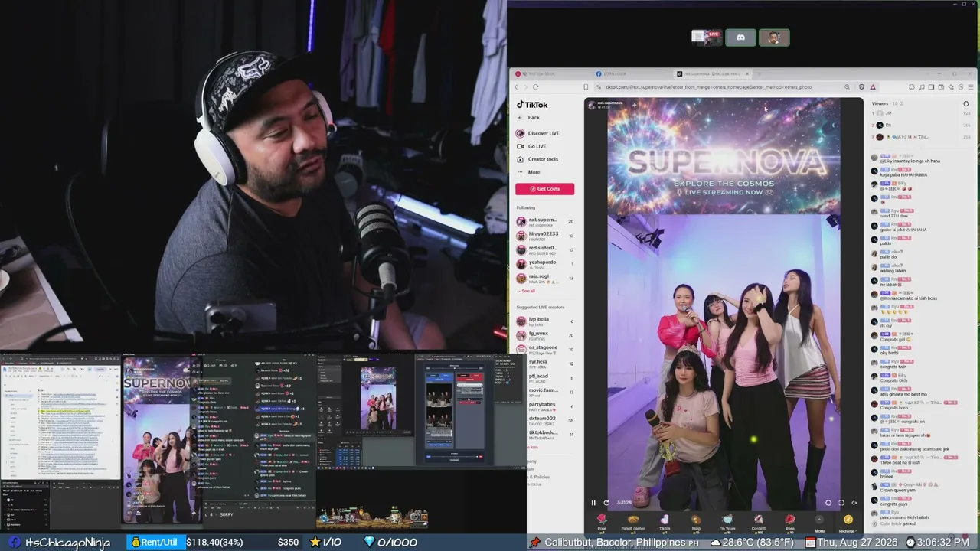Select the nxt.supernova TikTok browser tab
Screen dimensions: 980x551
pyautogui.click(x=711, y=74)
